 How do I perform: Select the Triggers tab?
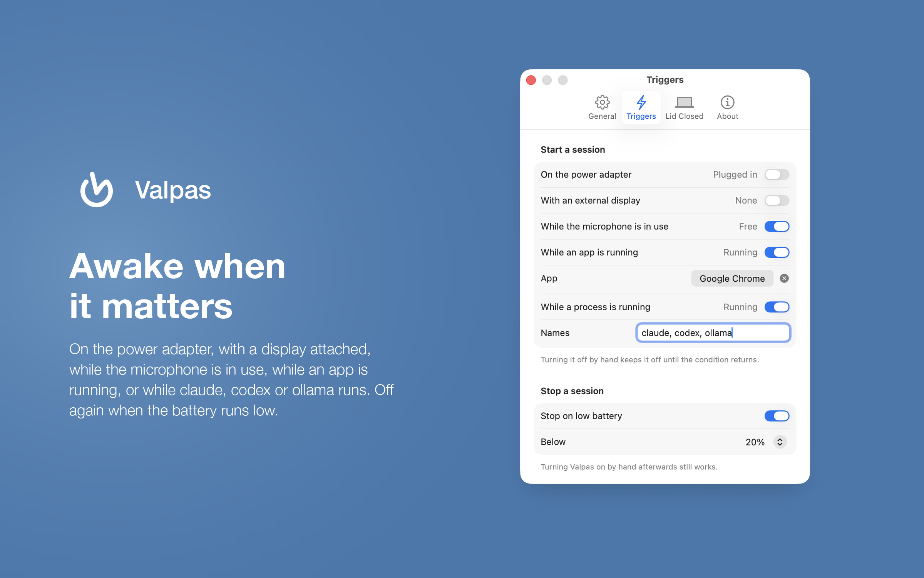[x=641, y=108]
